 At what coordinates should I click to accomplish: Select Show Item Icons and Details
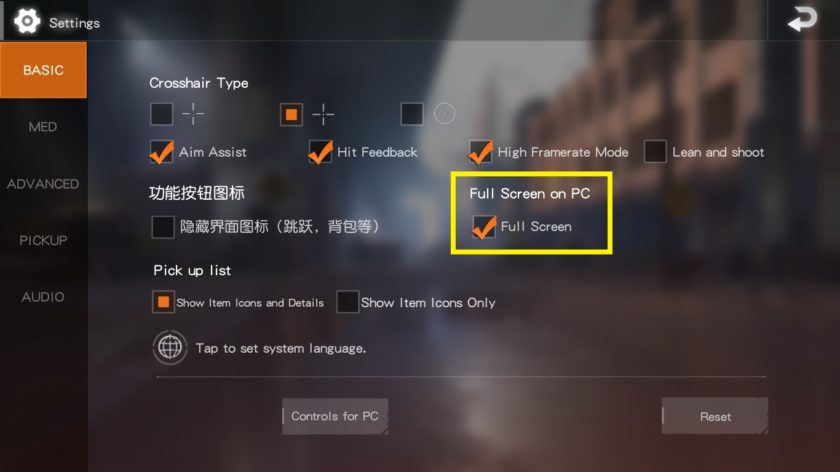(163, 302)
